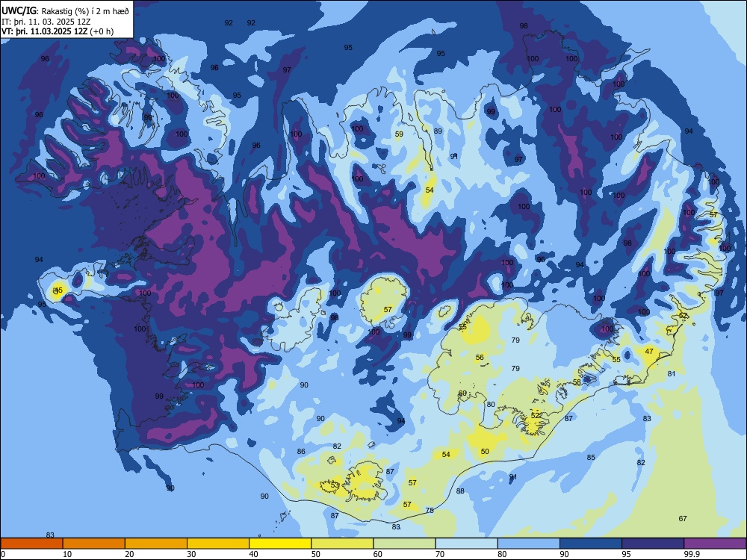Click the humidity value 50 on the map
The image size is (747, 560).
click(485, 452)
